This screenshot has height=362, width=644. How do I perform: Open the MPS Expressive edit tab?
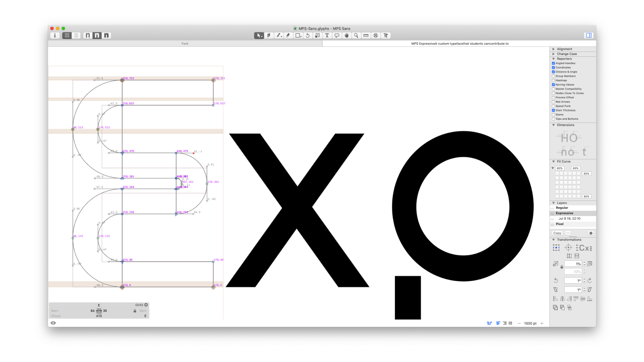(460, 43)
